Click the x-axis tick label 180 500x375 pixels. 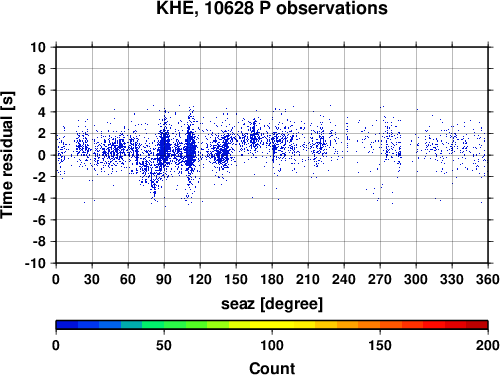pos(272,279)
